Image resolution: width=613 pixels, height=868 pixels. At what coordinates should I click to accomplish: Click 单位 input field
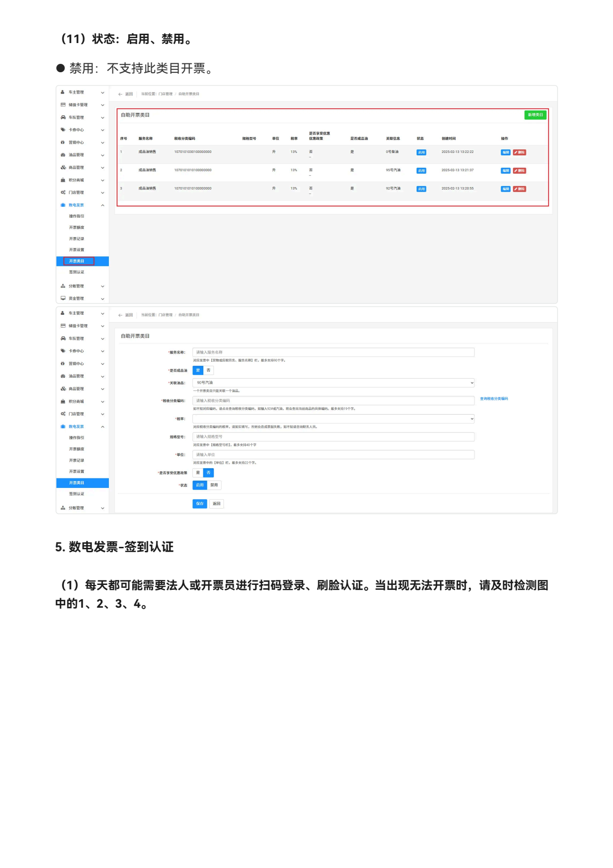point(333,455)
